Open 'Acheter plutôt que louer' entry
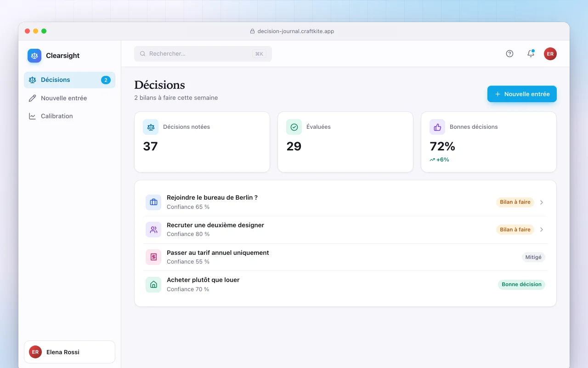 click(x=345, y=285)
